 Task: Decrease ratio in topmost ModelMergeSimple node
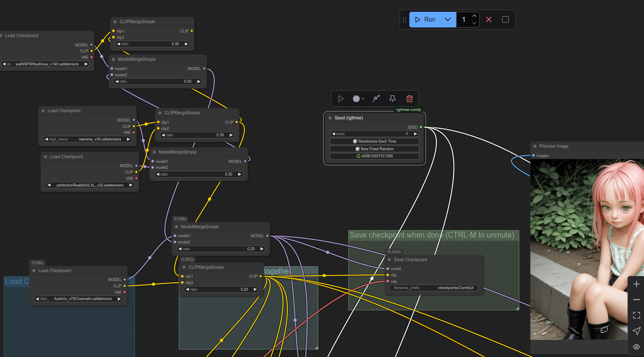click(x=116, y=81)
